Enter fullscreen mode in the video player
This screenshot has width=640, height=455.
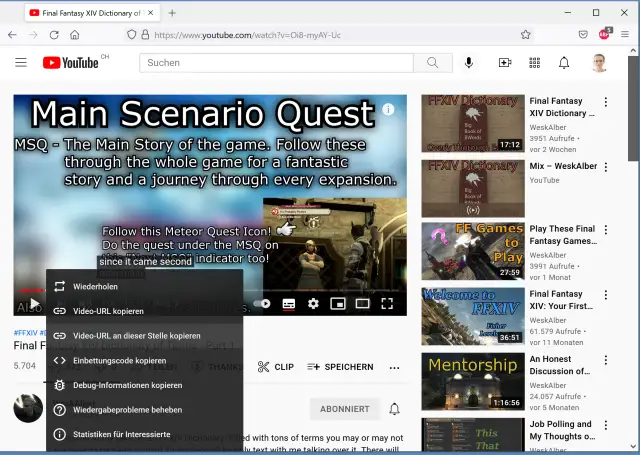[x=387, y=303]
